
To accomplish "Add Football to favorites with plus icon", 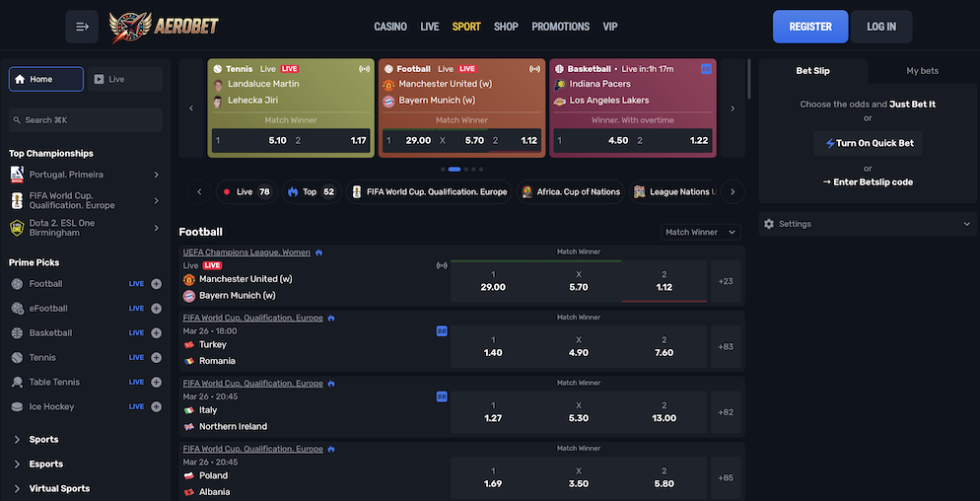I will 156,284.
